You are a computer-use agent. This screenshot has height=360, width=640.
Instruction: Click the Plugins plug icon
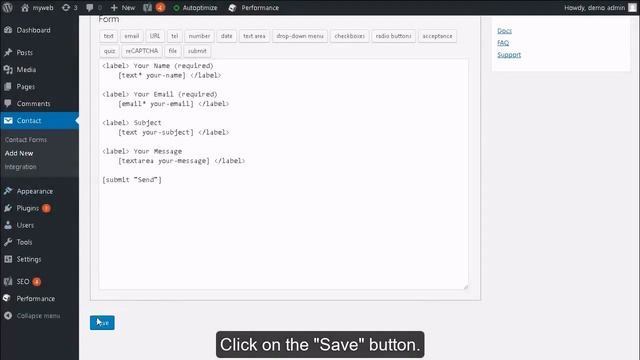8,208
